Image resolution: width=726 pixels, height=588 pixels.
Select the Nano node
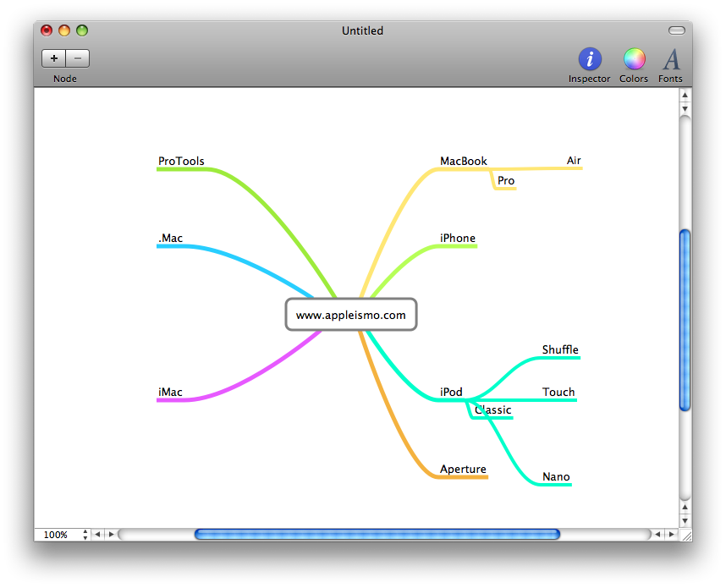[556, 477]
